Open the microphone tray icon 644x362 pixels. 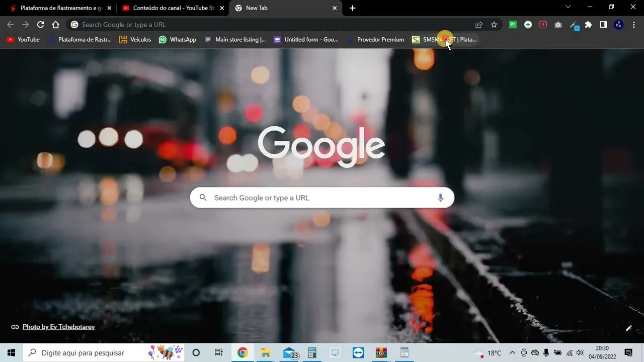tap(546, 353)
